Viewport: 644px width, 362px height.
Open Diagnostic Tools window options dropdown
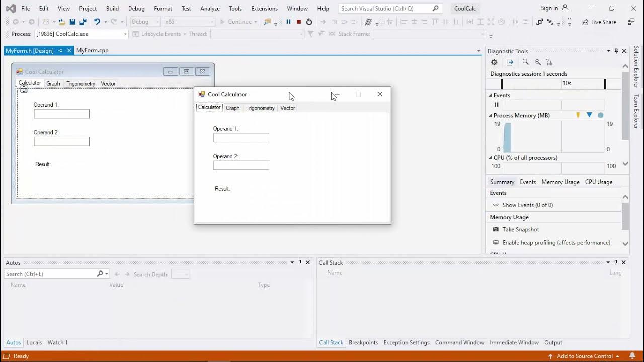click(x=608, y=51)
